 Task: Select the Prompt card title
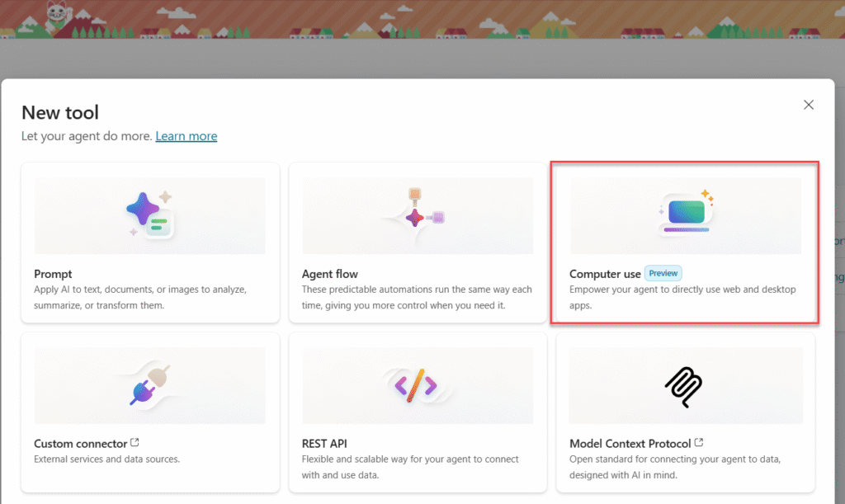click(x=53, y=274)
